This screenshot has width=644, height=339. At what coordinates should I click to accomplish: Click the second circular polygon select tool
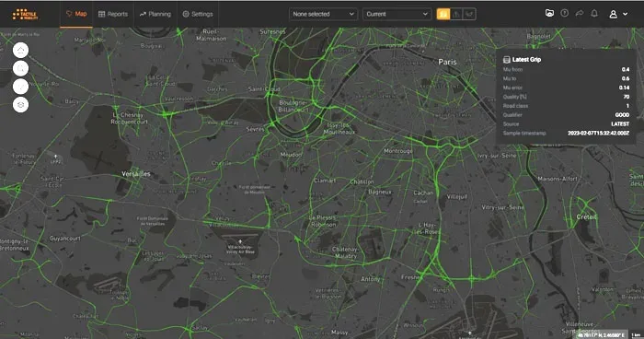[x=20, y=68]
